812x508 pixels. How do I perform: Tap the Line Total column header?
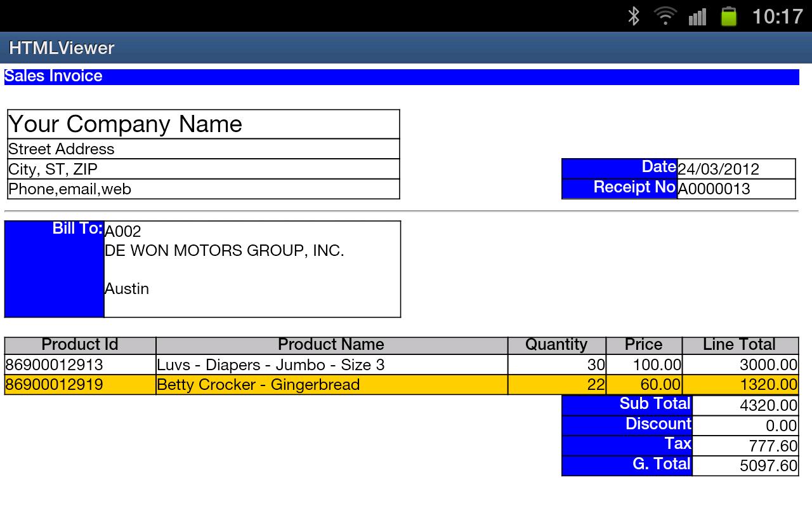pos(740,345)
